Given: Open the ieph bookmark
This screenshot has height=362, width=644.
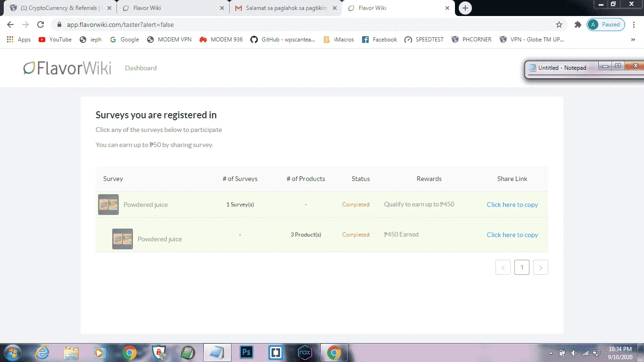Looking at the screenshot, I should [x=91, y=40].
